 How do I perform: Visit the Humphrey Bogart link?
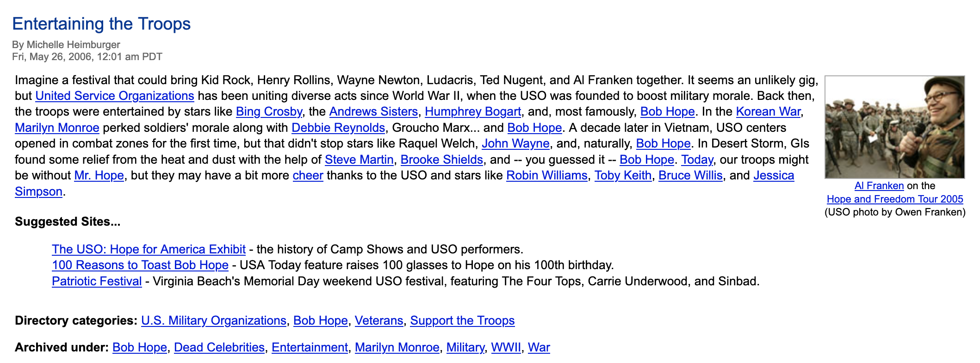(x=473, y=111)
